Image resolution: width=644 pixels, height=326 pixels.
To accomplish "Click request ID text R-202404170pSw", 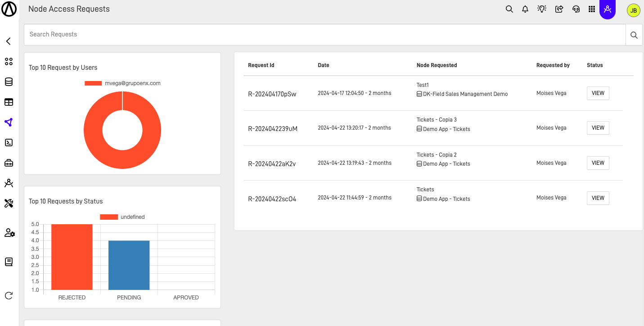I will pos(272,94).
